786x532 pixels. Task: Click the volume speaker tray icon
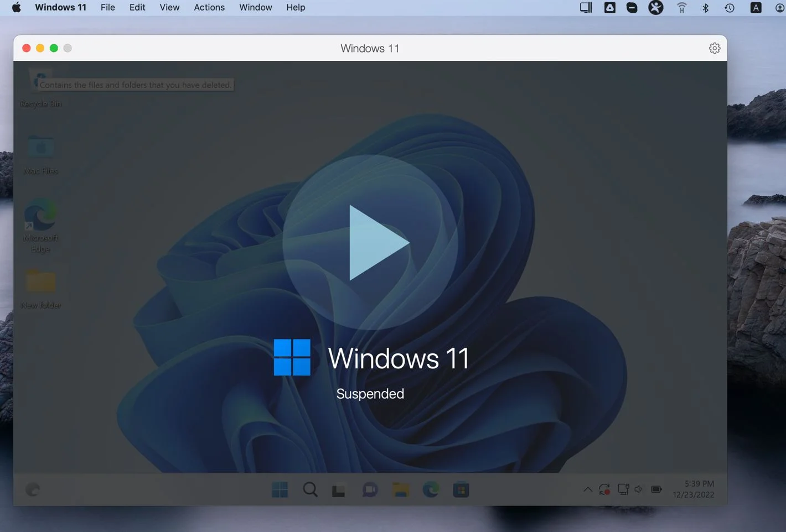pyautogui.click(x=638, y=489)
